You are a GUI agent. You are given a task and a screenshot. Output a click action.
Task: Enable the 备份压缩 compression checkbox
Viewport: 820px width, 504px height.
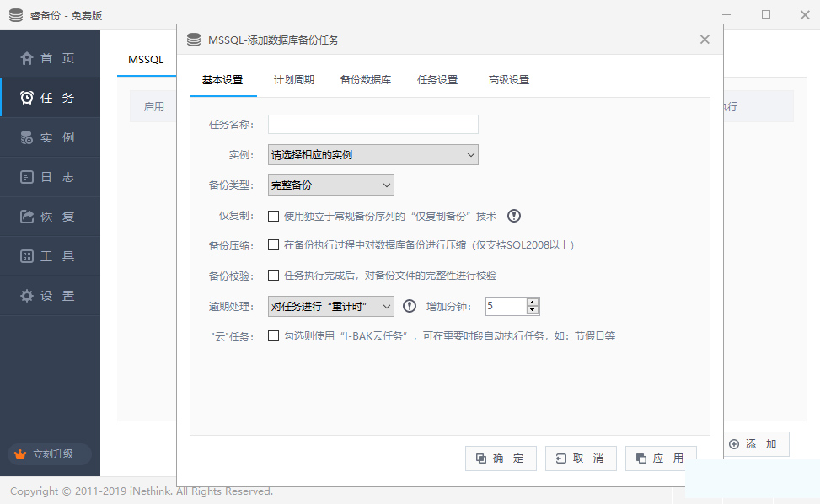point(273,244)
